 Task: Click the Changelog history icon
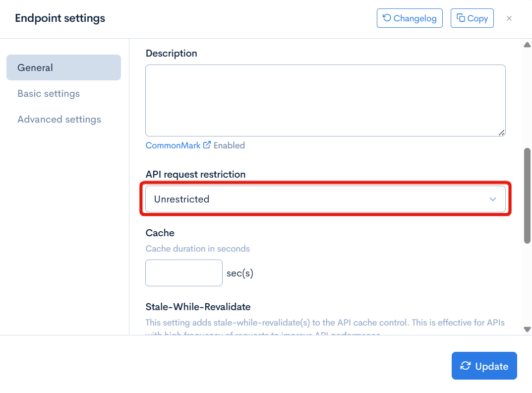point(387,18)
